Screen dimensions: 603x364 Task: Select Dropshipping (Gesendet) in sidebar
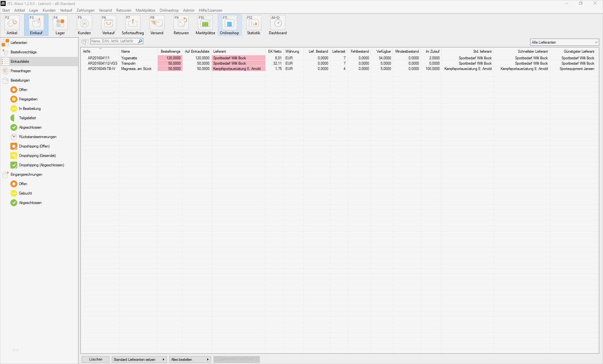37,156
